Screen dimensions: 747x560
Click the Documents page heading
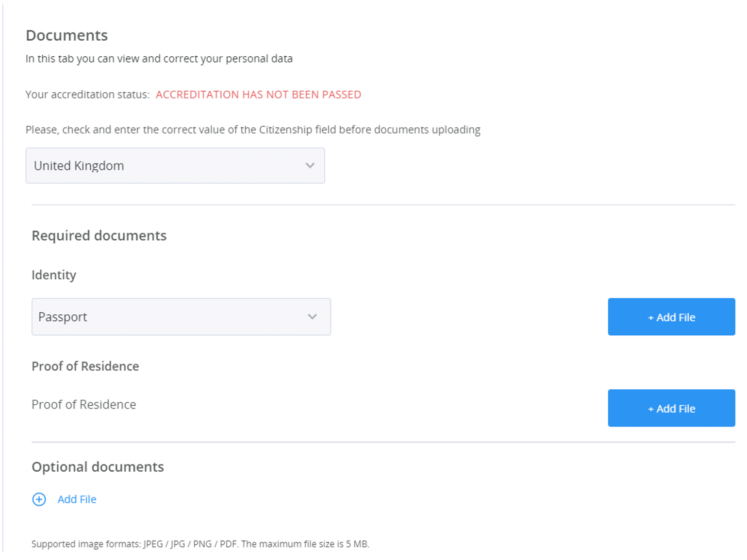coord(67,35)
